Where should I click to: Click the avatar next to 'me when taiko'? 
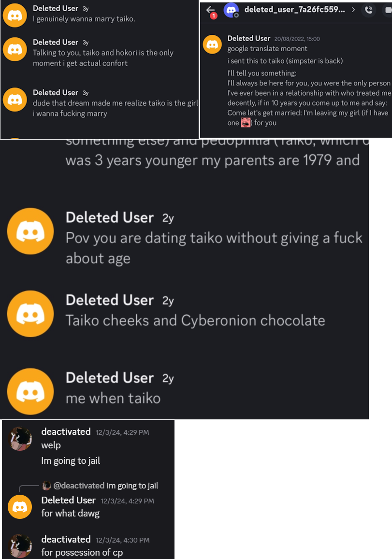tap(30, 391)
